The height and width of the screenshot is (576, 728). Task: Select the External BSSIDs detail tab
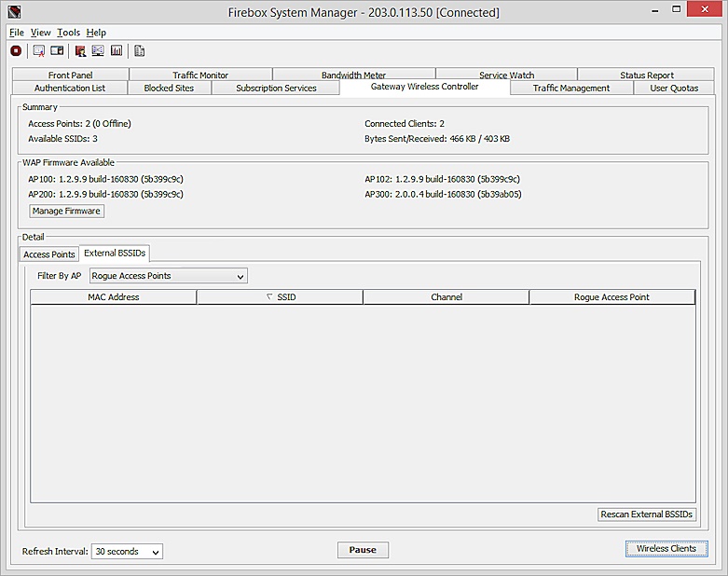[x=115, y=253]
